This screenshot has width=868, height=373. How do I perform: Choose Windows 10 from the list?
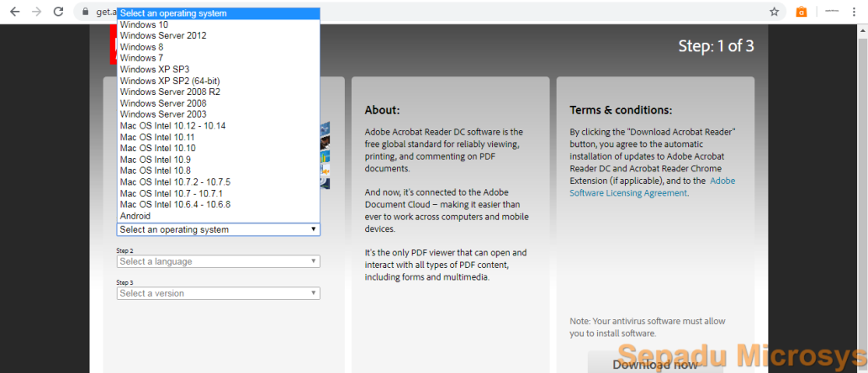click(x=218, y=24)
